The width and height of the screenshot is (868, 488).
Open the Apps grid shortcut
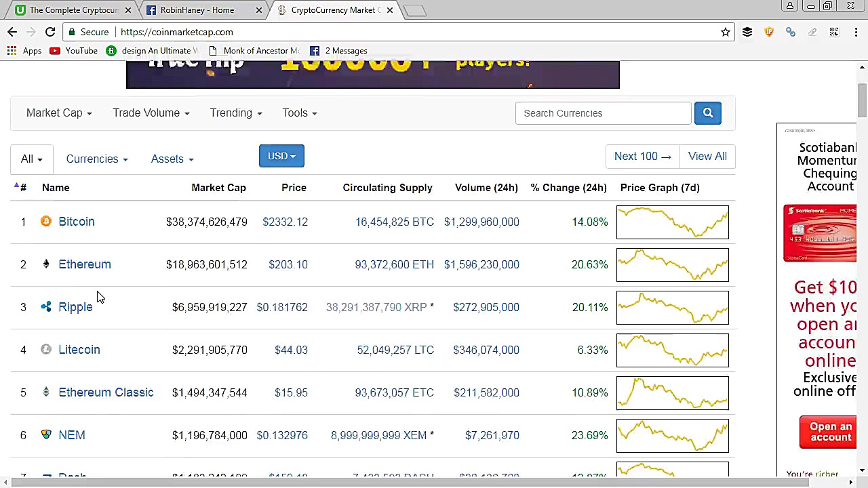(x=24, y=51)
